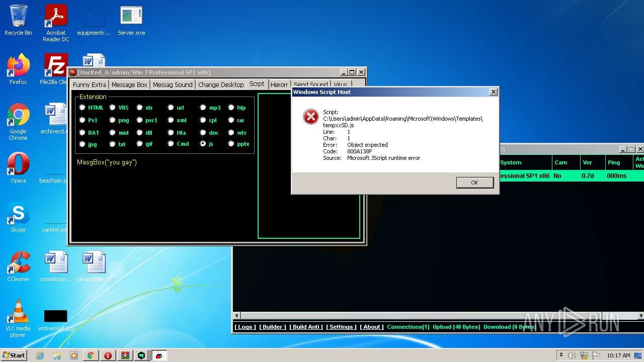
Task: Click the About link
Action: 372,327
